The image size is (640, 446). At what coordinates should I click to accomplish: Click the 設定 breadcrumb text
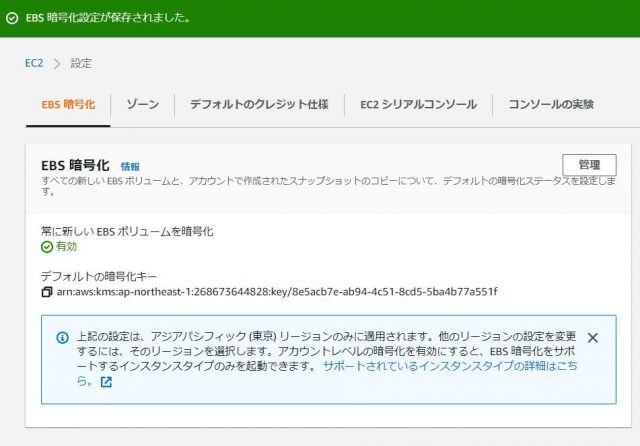click(x=81, y=63)
